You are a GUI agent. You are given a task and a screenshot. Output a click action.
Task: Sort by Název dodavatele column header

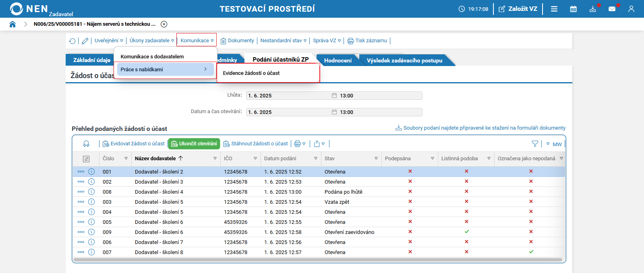tap(155, 159)
